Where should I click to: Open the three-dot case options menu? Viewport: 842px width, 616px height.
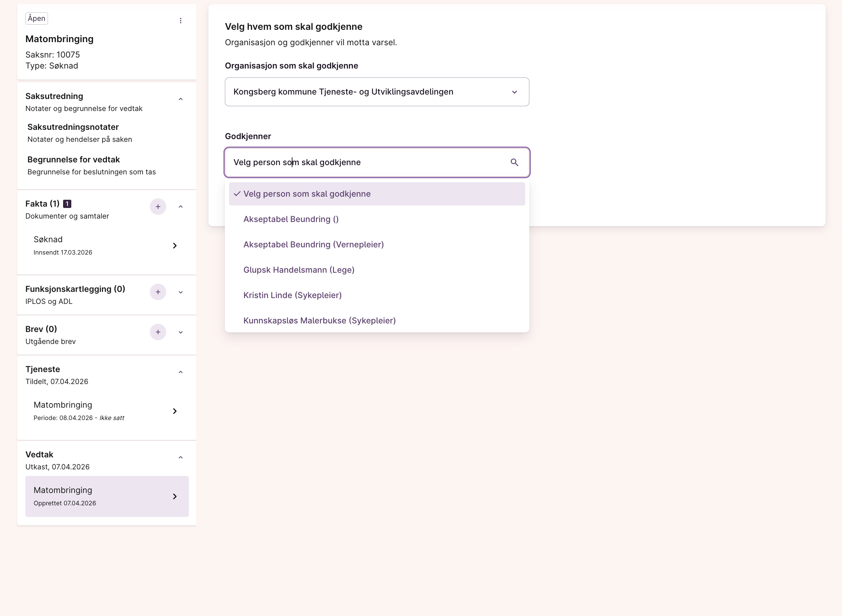coord(181,21)
